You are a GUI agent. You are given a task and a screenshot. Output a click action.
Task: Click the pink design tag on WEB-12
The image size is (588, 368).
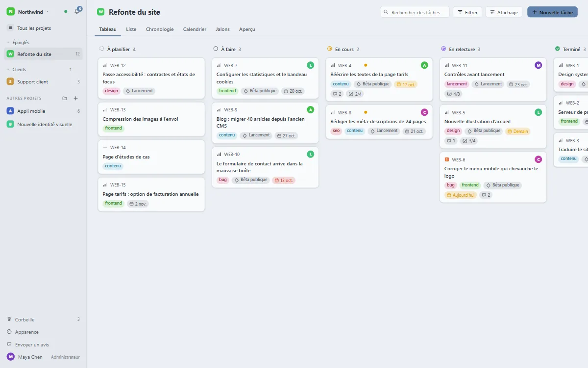111,91
